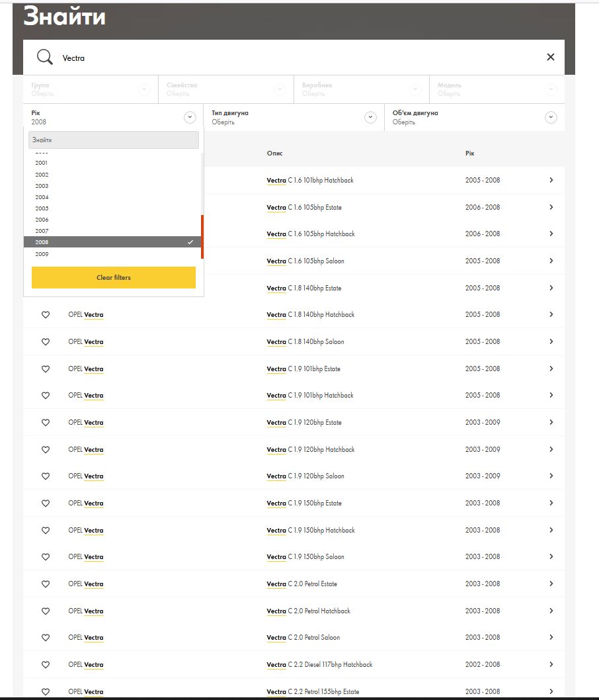Screen dimensions: 599x700
Task: Click 2002 - 2008 year range cell
Action: (483, 664)
